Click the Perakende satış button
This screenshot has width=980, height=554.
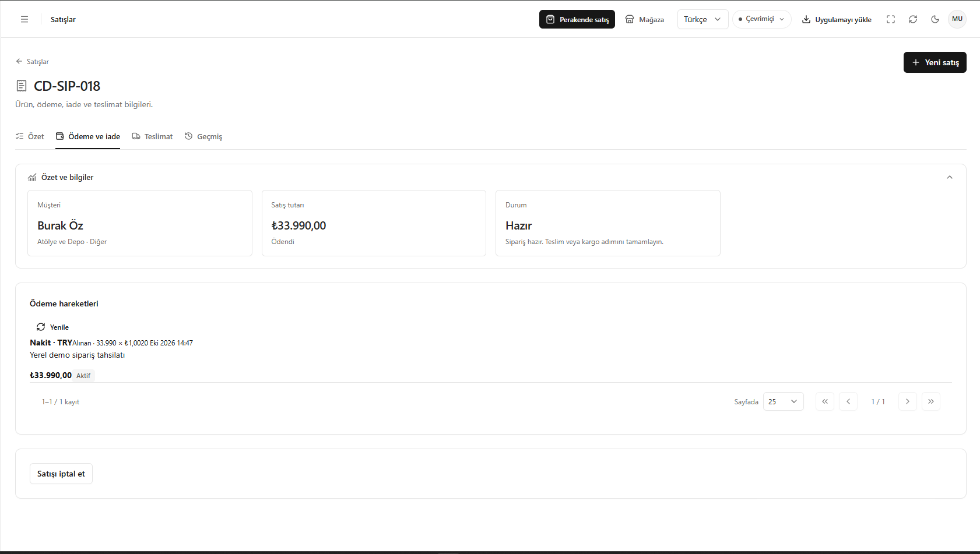[x=577, y=19]
